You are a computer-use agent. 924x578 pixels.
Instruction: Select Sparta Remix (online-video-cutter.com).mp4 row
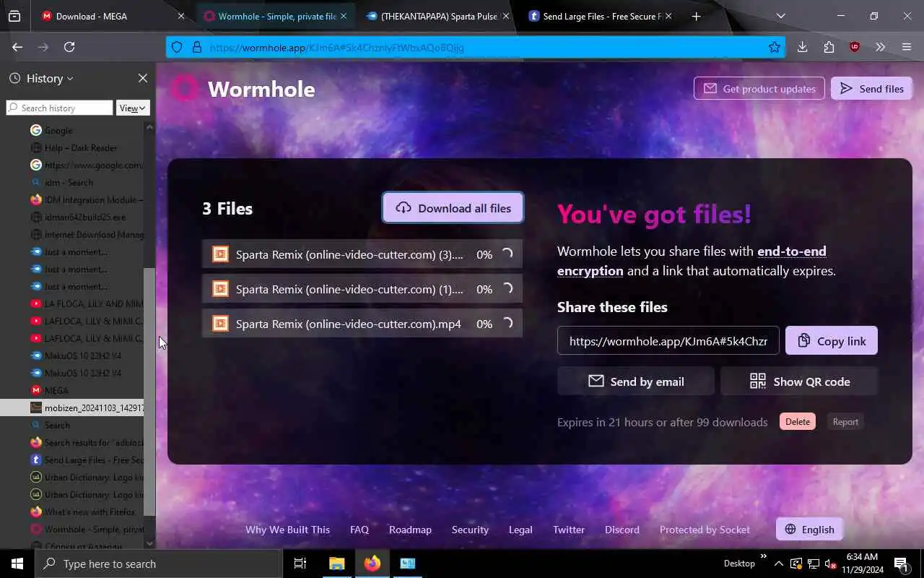tap(362, 324)
